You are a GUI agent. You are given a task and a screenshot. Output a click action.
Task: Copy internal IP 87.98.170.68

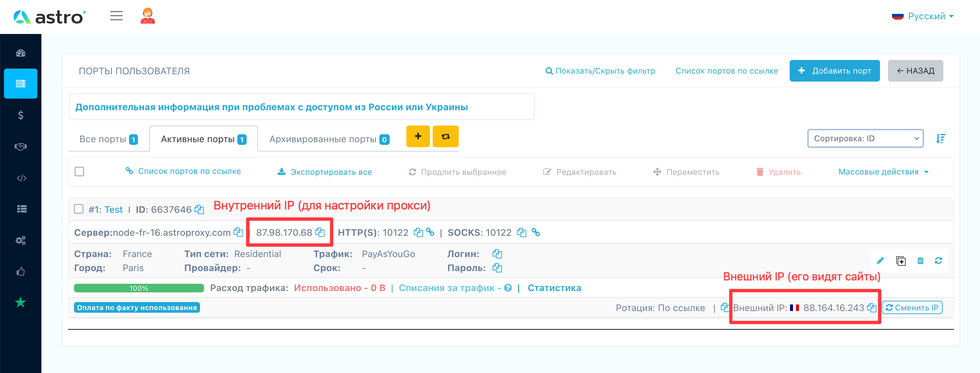point(320,232)
